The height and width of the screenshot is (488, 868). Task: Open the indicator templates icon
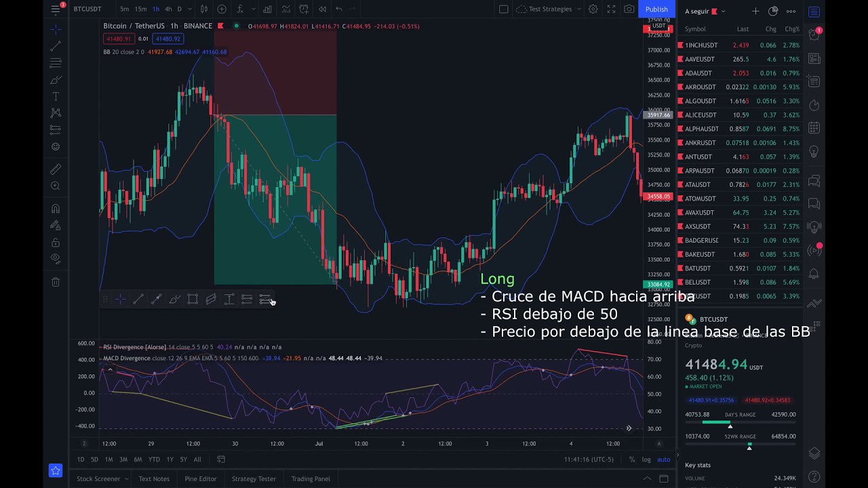click(285, 9)
